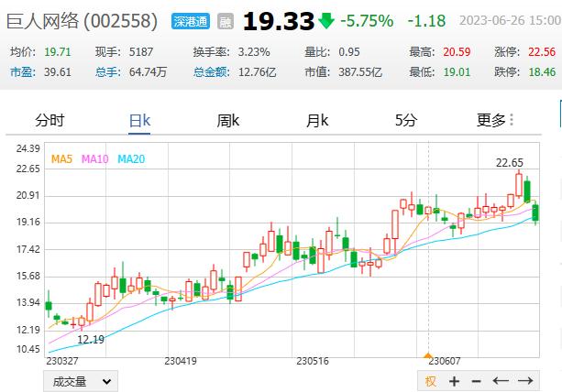Screen dimensions: 562x392
Task: Switch to the 分时 chart tab
Action: click(50, 120)
